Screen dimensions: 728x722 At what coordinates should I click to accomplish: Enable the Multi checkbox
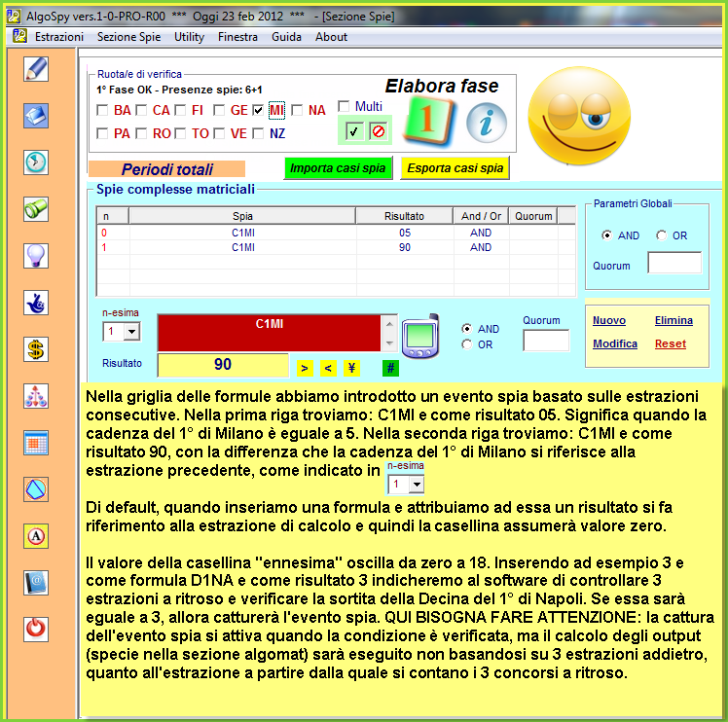[344, 106]
